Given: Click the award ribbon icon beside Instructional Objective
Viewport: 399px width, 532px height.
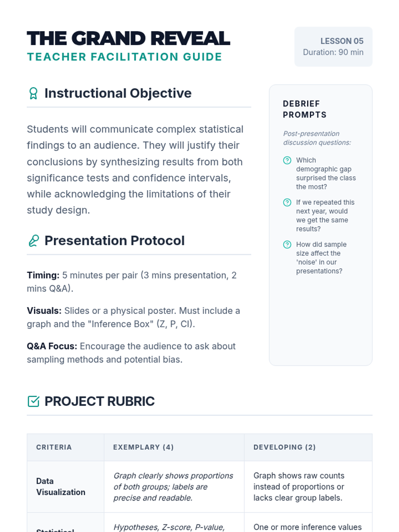Looking at the screenshot, I should (33, 93).
